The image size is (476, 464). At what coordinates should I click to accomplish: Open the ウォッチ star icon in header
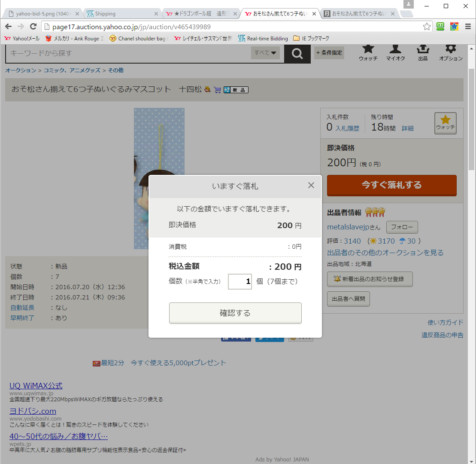(368, 53)
